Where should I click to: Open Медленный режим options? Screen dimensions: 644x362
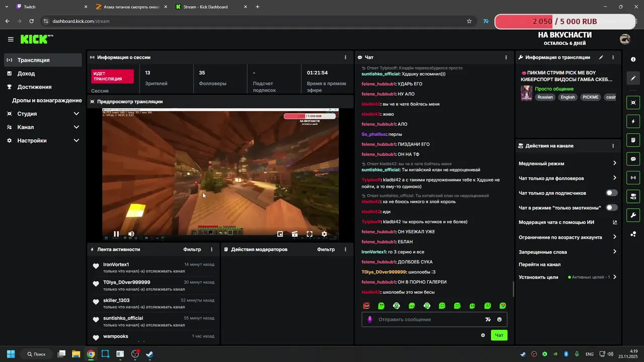coord(568,163)
